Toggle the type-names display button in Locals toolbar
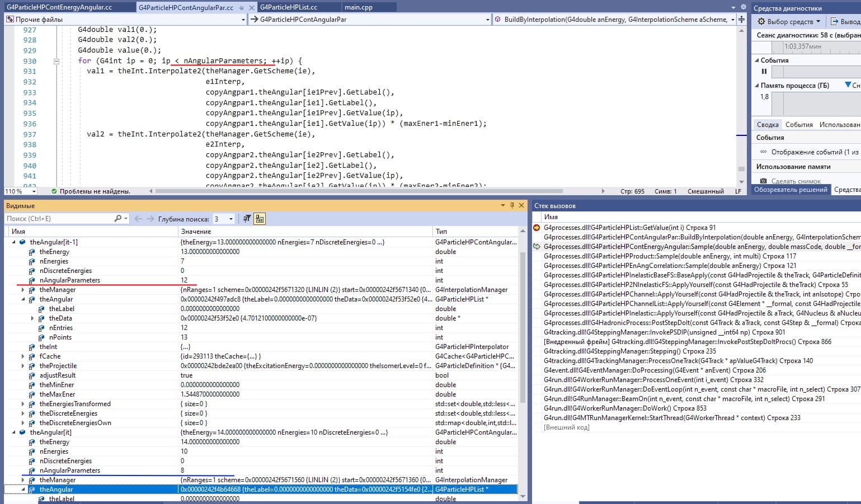The width and height of the screenshot is (861, 504). click(x=260, y=219)
